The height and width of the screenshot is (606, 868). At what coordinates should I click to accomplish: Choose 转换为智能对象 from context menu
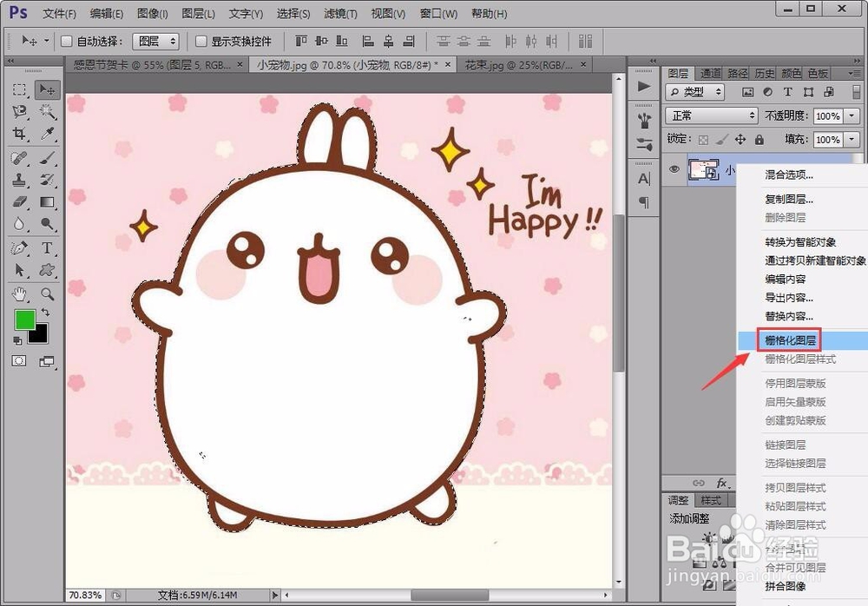[800, 242]
